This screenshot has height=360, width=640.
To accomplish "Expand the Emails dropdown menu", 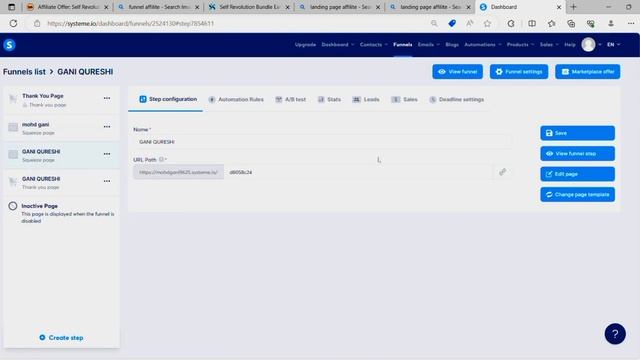I will 429,44.
